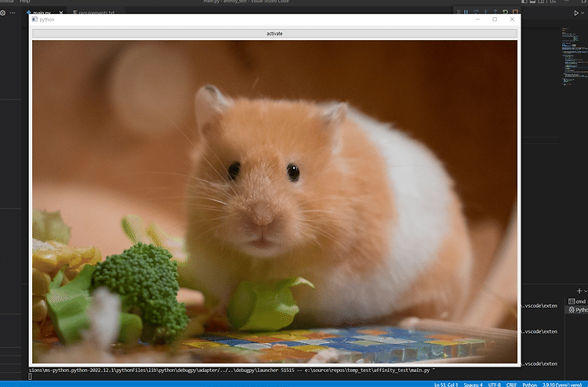Click Python language mode in status bar
Viewport: 588px width, 387px height.
point(529,385)
